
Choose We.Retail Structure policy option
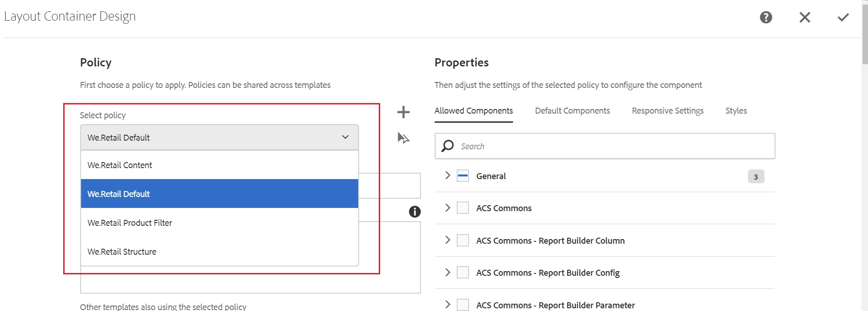(219, 251)
